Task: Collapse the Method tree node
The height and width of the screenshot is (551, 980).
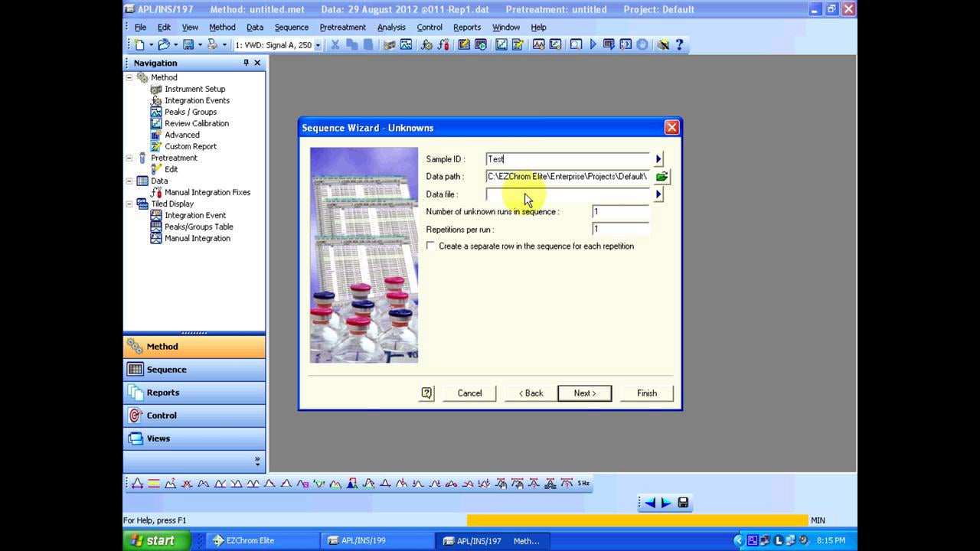Action: 129,77
